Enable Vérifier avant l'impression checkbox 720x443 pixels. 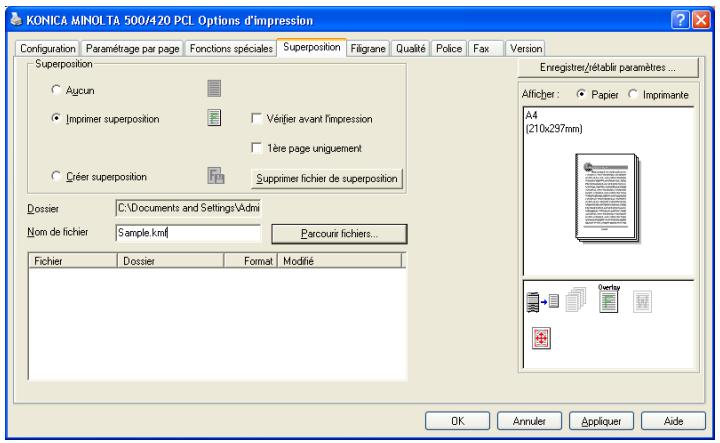[x=257, y=118]
